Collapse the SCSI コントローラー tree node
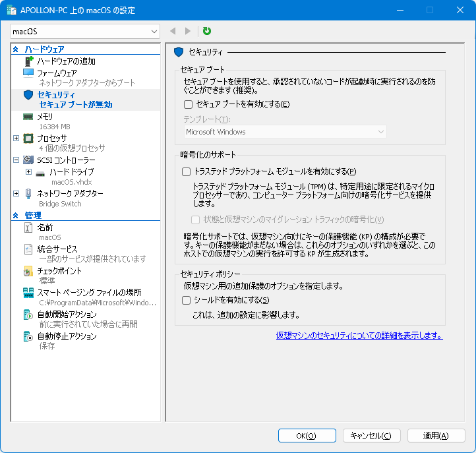476x453 pixels. coord(16,160)
